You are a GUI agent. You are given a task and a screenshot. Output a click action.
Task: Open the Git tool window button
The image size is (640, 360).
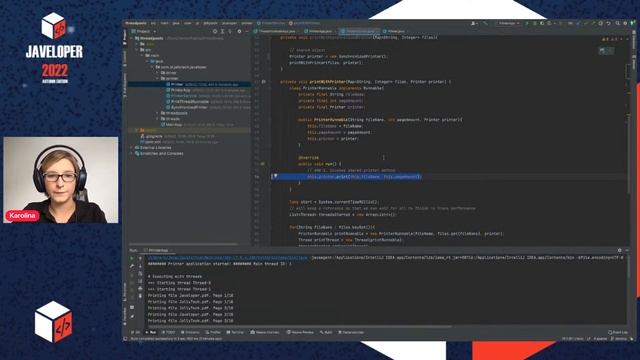click(136, 333)
